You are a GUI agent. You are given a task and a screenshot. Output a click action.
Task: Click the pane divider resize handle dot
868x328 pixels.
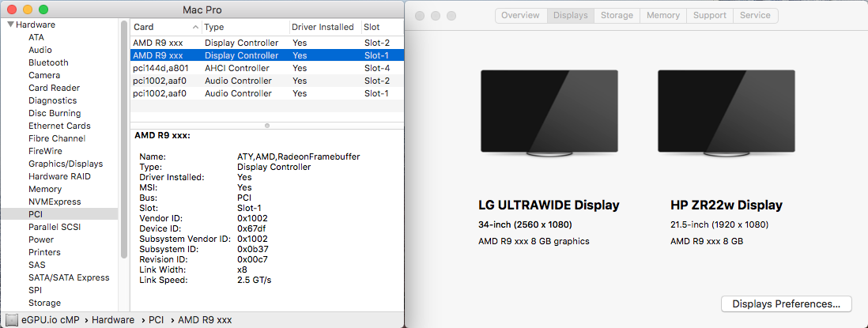pyautogui.click(x=267, y=126)
